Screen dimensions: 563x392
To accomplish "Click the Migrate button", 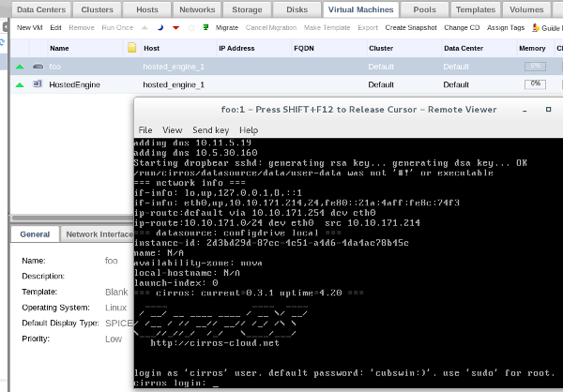I will [226, 28].
